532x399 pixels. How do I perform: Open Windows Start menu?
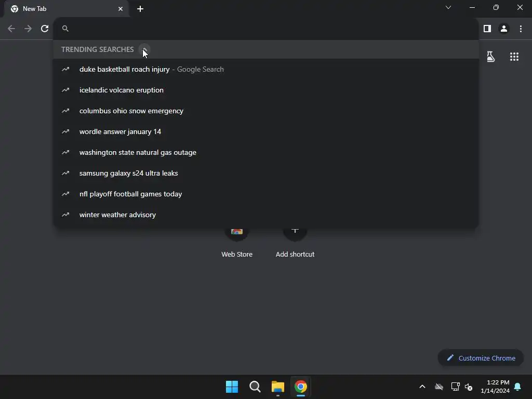232,387
